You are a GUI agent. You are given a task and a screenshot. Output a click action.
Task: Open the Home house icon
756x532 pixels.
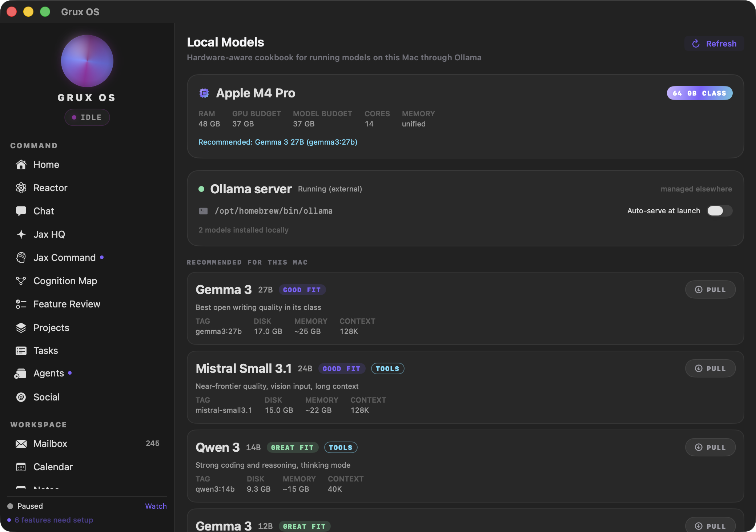coord(21,165)
